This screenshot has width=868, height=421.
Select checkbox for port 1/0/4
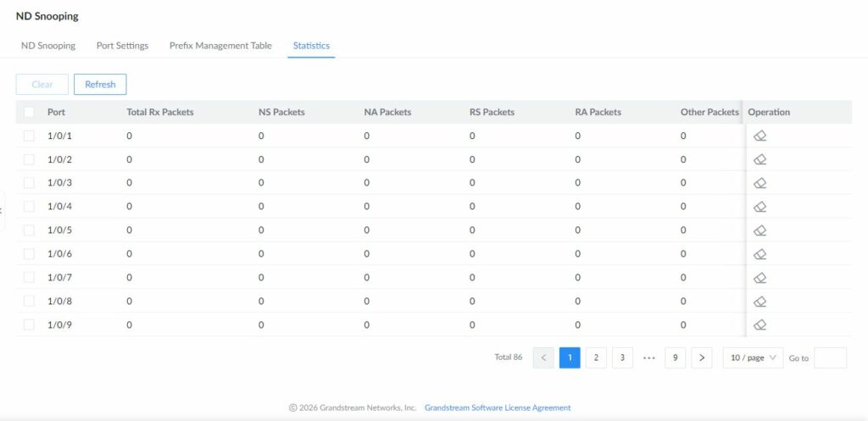click(29, 207)
